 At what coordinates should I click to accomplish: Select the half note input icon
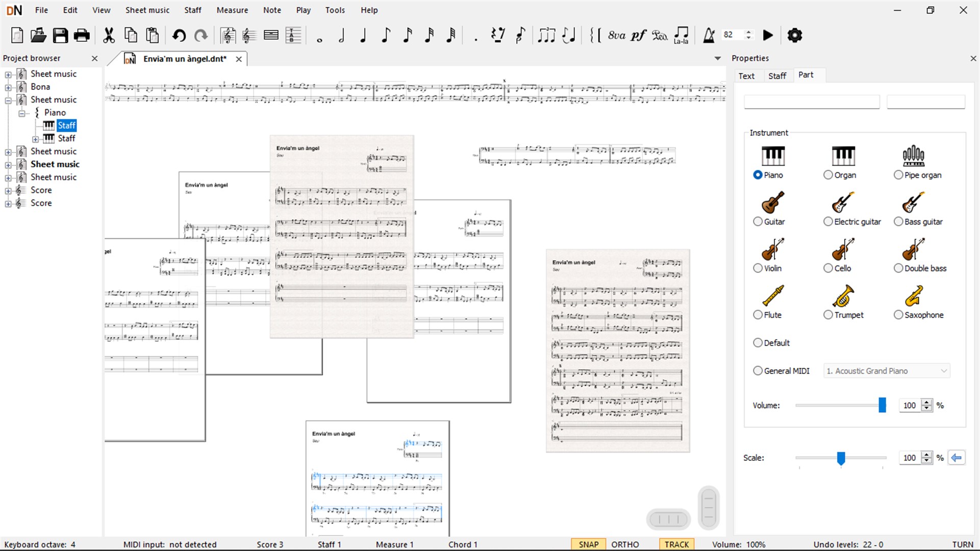tap(343, 35)
